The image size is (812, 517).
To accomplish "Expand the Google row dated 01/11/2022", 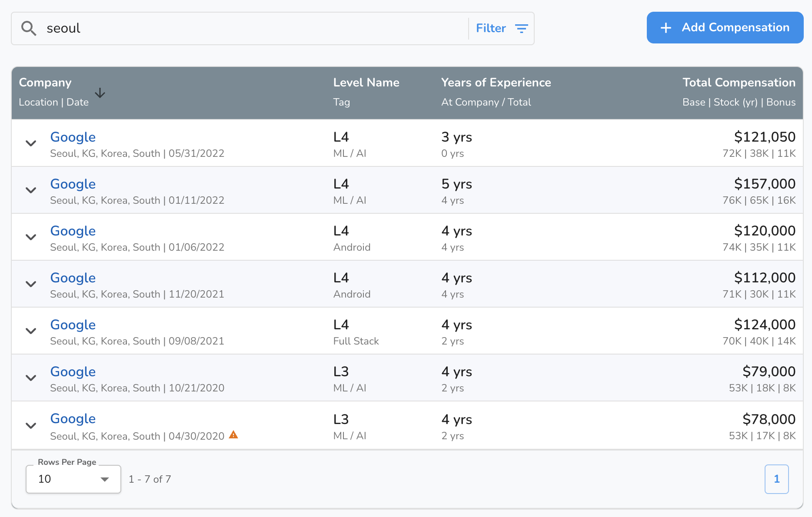I will pos(31,190).
